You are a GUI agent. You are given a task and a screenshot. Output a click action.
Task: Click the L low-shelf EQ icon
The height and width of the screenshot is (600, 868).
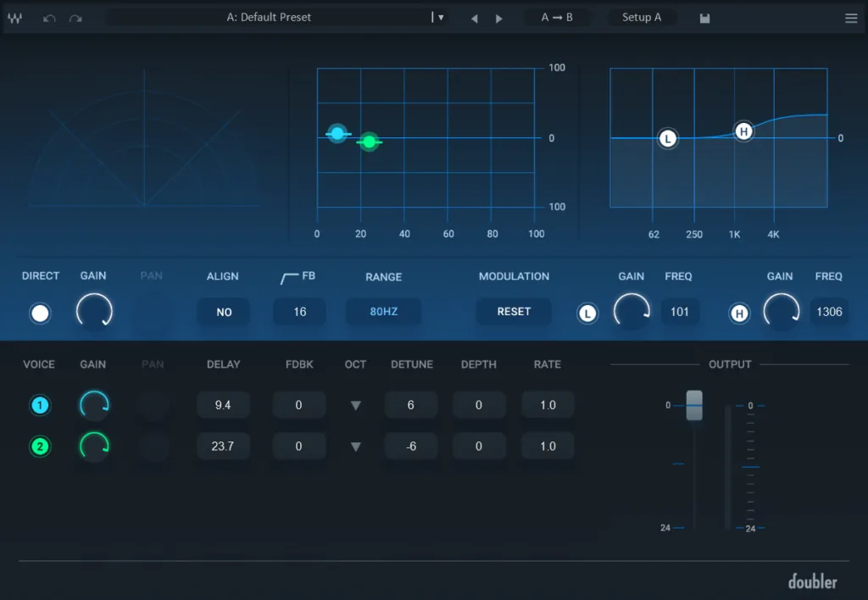[587, 313]
